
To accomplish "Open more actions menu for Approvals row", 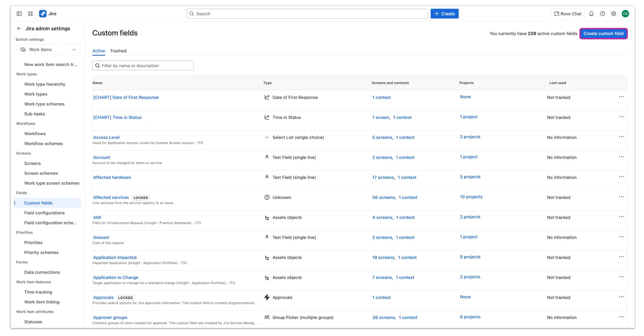I will pos(621,297).
